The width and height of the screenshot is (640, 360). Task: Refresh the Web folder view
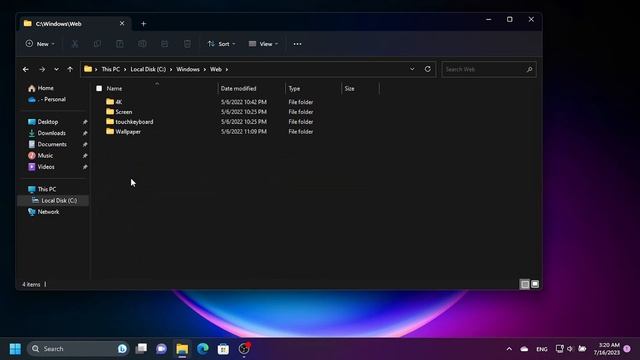[x=427, y=69]
